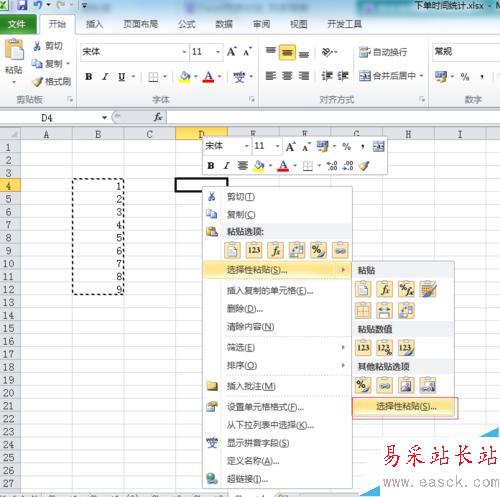Click Formulas and Number Formatting icon in submenu
The width and height of the screenshot is (500, 497).
[x=406, y=290]
